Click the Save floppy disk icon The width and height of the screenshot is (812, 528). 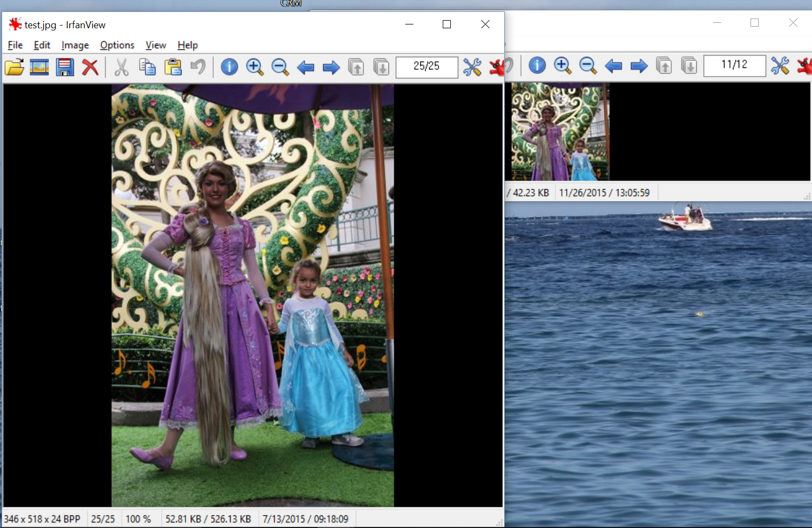point(65,67)
